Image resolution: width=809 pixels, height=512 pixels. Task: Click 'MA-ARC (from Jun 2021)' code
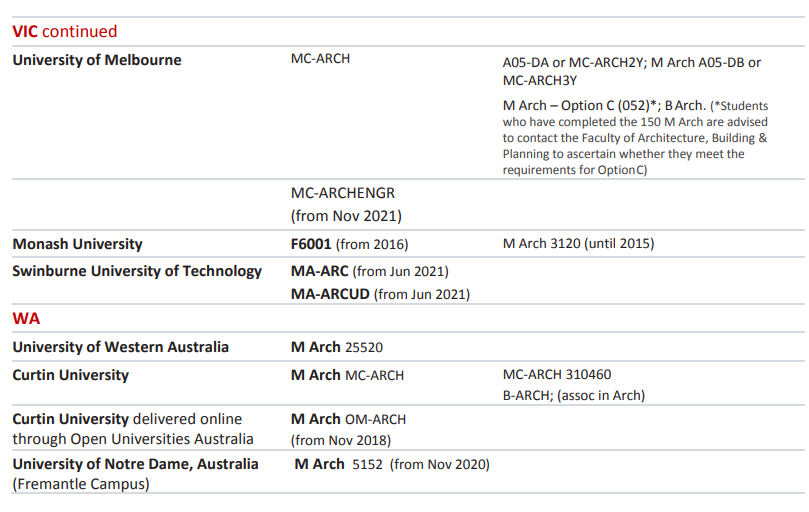pyautogui.click(x=370, y=271)
